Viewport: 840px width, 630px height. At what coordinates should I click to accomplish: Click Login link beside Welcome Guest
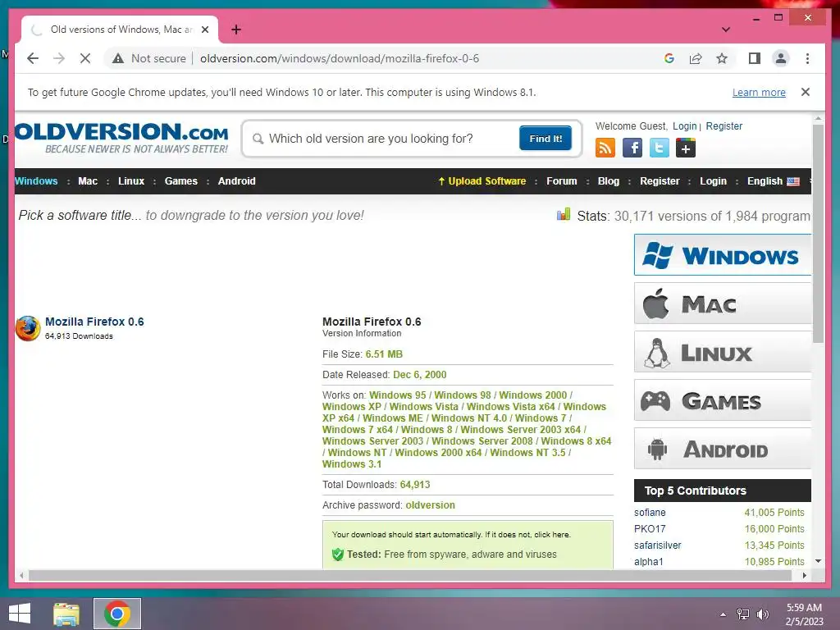point(685,126)
